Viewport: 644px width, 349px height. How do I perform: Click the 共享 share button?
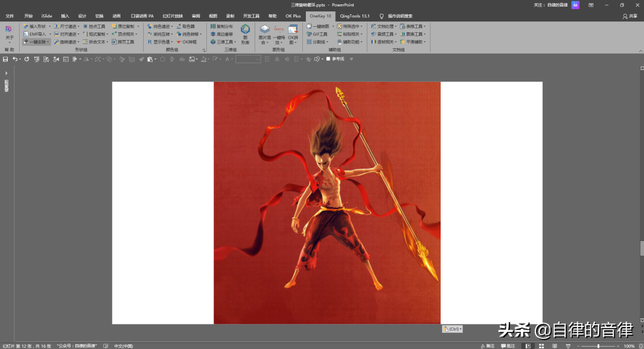[630, 16]
